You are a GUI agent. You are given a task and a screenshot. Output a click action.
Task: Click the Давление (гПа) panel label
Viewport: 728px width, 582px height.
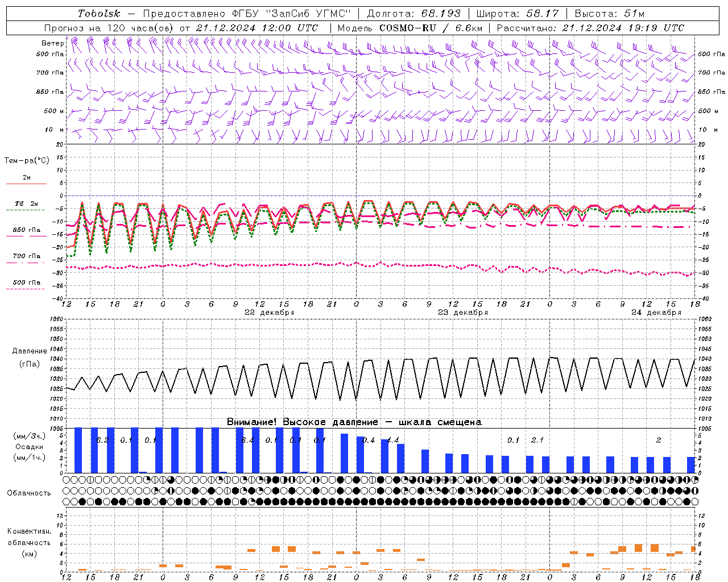click(x=30, y=357)
